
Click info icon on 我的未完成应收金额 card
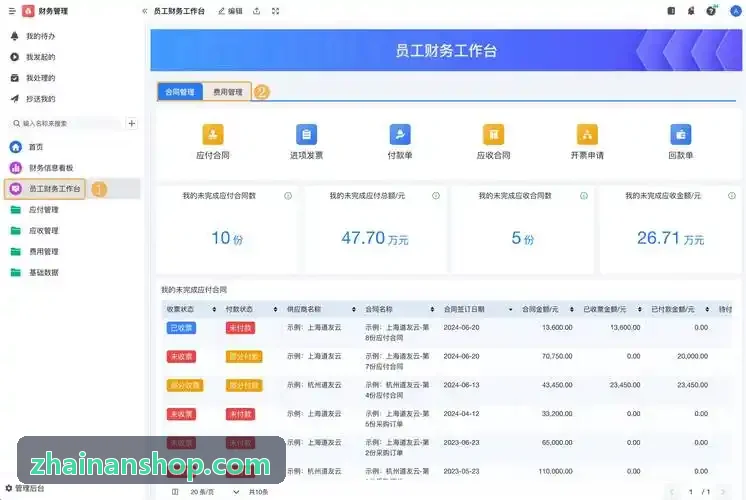click(x=732, y=196)
